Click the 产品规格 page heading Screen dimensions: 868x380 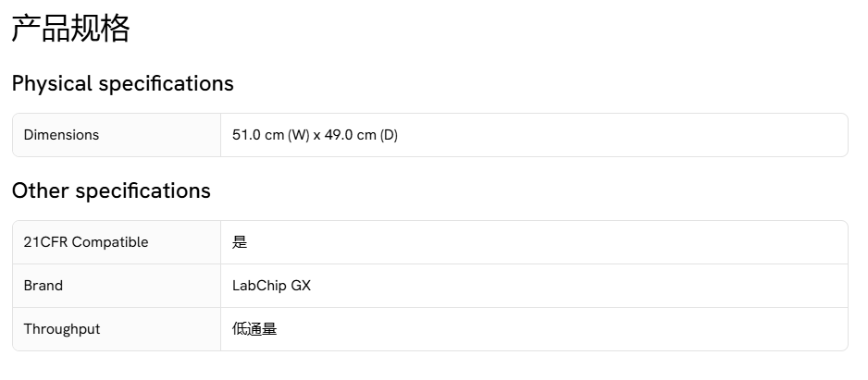[70, 29]
